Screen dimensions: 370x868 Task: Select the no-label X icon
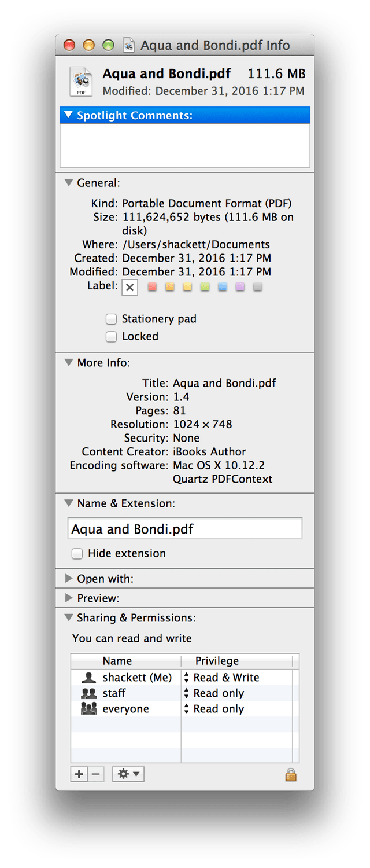pyautogui.click(x=130, y=287)
